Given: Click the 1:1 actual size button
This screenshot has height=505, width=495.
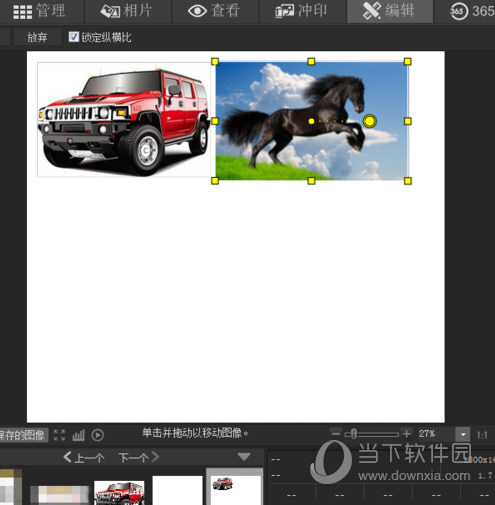Looking at the screenshot, I should (x=482, y=435).
